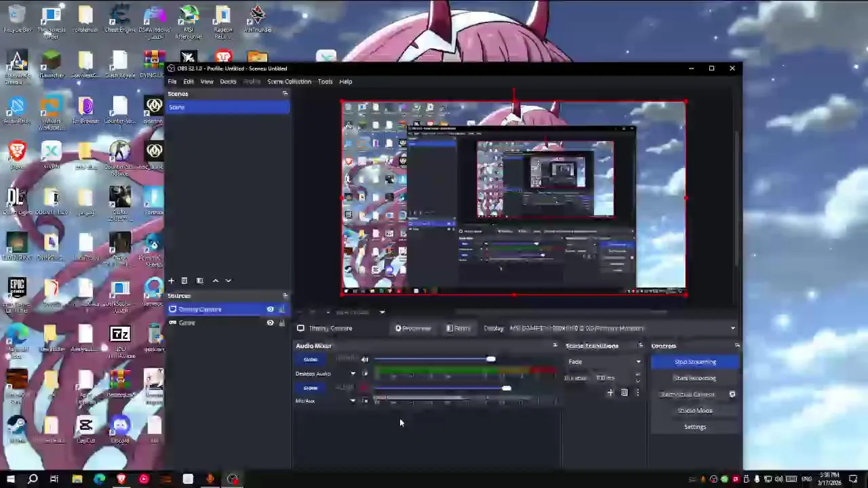Unmute Mic/Aux with the red speaker icon
The image size is (868, 488).
[365, 388]
